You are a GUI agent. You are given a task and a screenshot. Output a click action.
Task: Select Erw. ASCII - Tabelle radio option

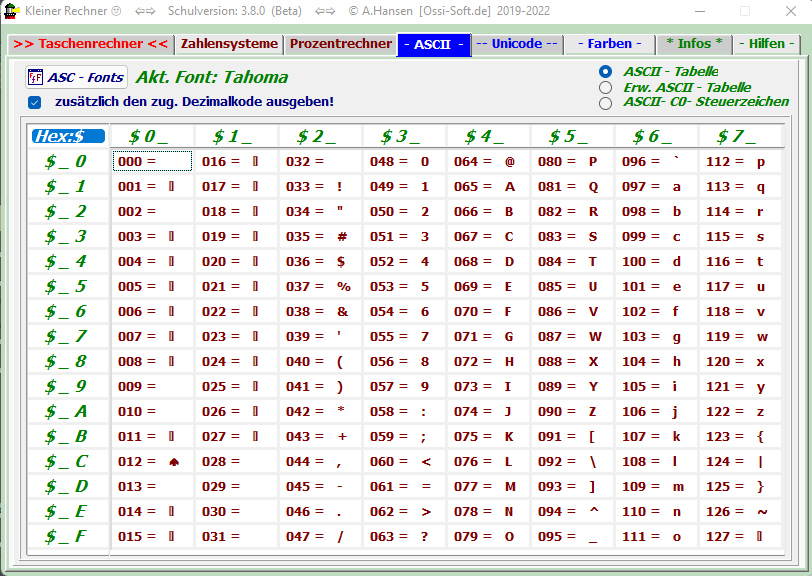(605, 87)
